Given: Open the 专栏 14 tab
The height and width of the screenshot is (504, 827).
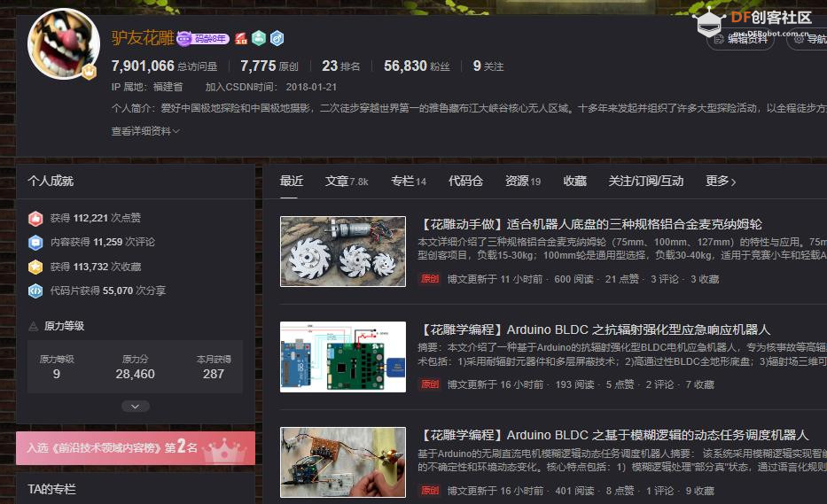Looking at the screenshot, I should (409, 182).
